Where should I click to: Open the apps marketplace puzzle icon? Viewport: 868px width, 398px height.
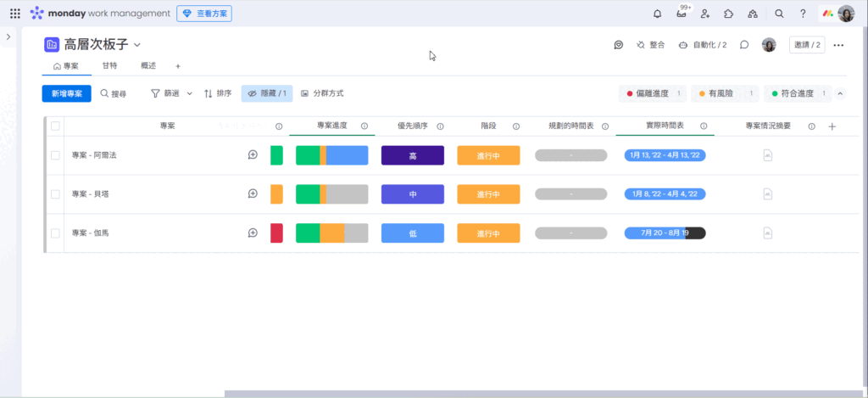click(x=728, y=14)
